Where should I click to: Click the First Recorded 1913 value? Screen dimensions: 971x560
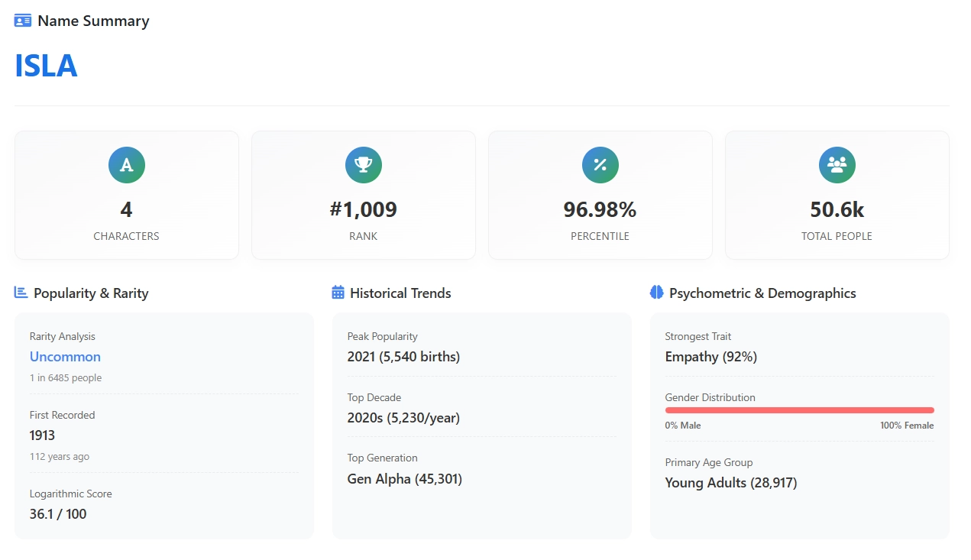(x=43, y=435)
